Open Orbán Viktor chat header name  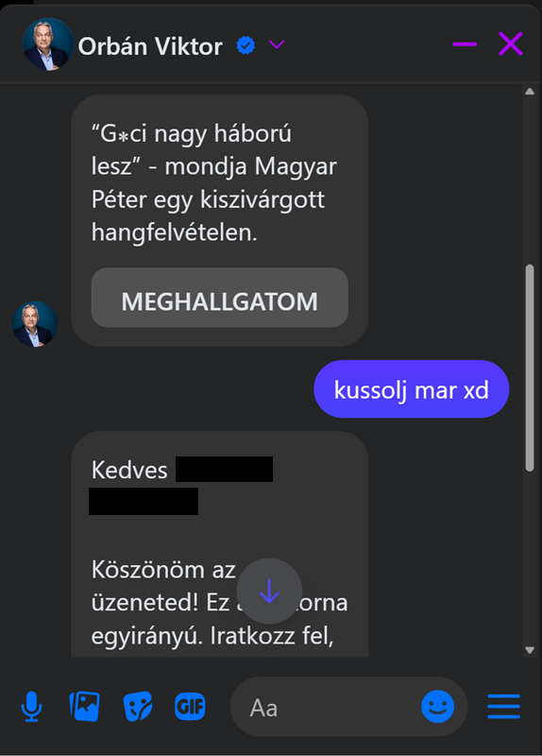point(150,46)
